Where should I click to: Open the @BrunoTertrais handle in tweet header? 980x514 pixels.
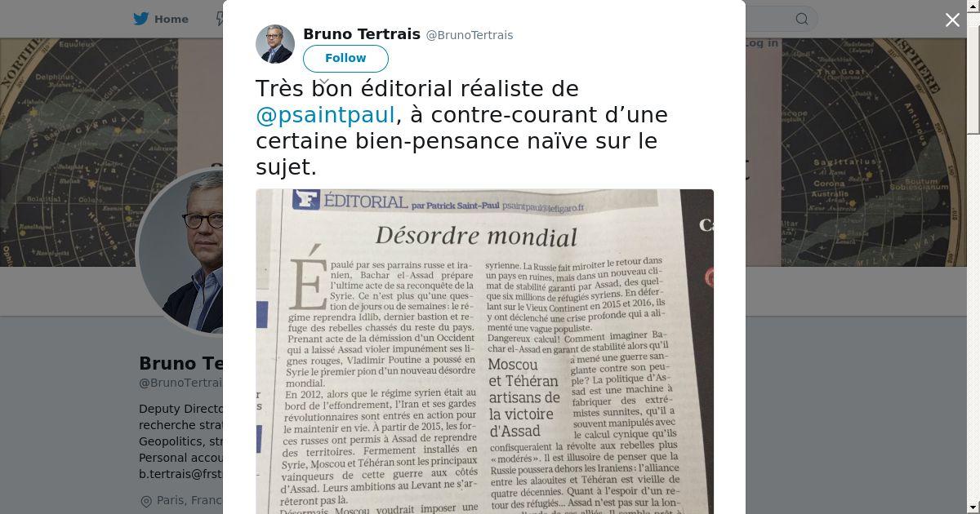pos(470,35)
